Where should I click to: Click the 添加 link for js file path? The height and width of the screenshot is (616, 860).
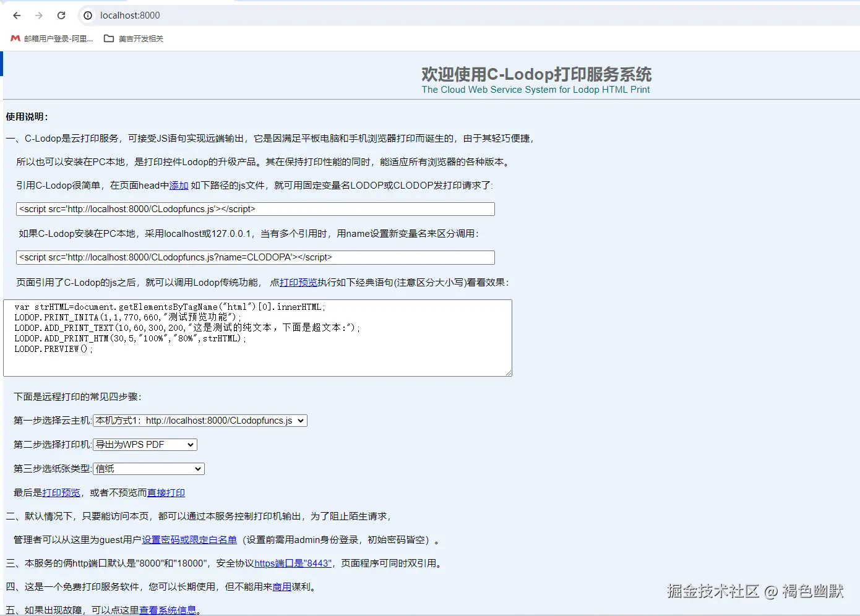pyautogui.click(x=179, y=185)
